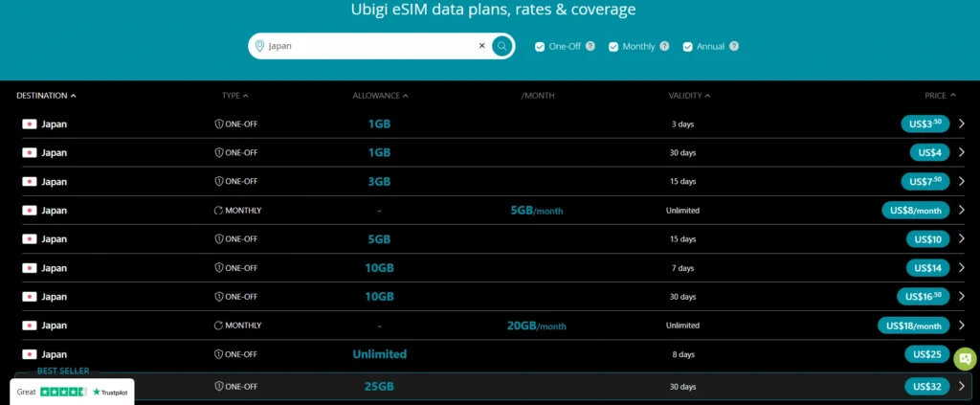Choose the US$8/month price button

[916, 210]
